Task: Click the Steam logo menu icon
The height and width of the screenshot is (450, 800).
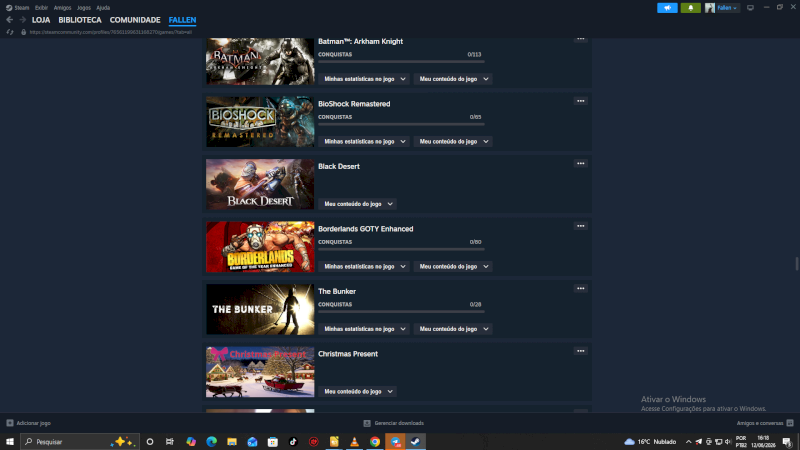Action: (9, 8)
